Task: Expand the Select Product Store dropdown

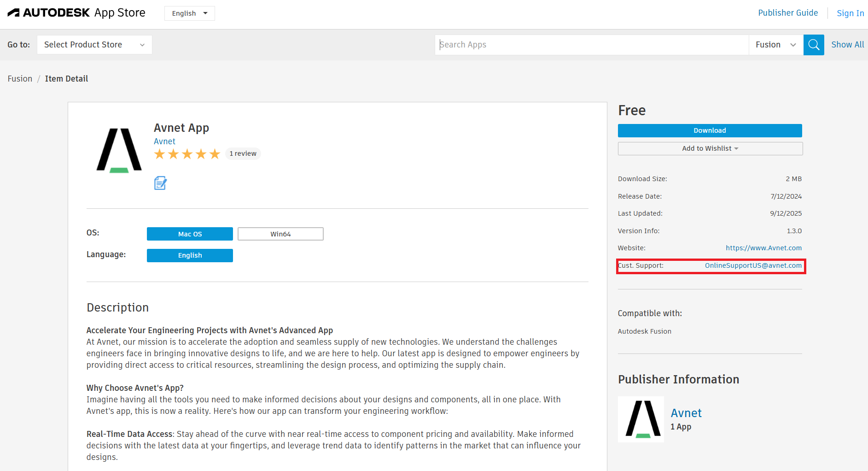Action: [x=94, y=44]
